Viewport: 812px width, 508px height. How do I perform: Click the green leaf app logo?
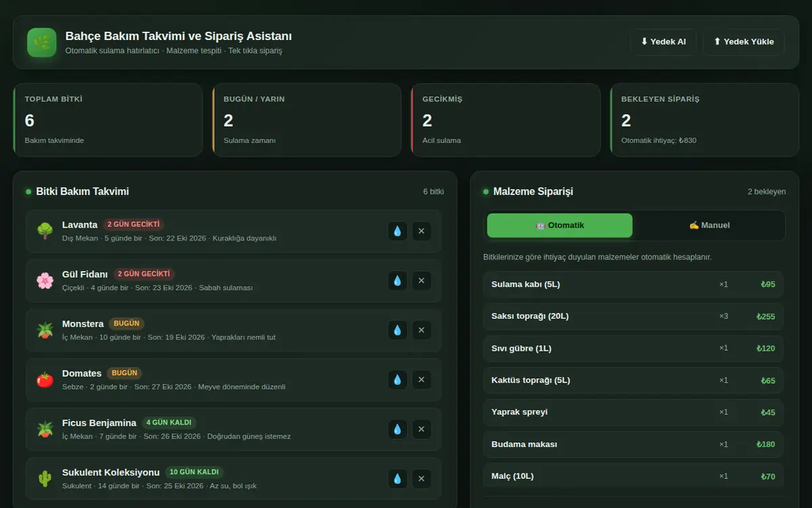pyautogui.click(x=42, y=42)
